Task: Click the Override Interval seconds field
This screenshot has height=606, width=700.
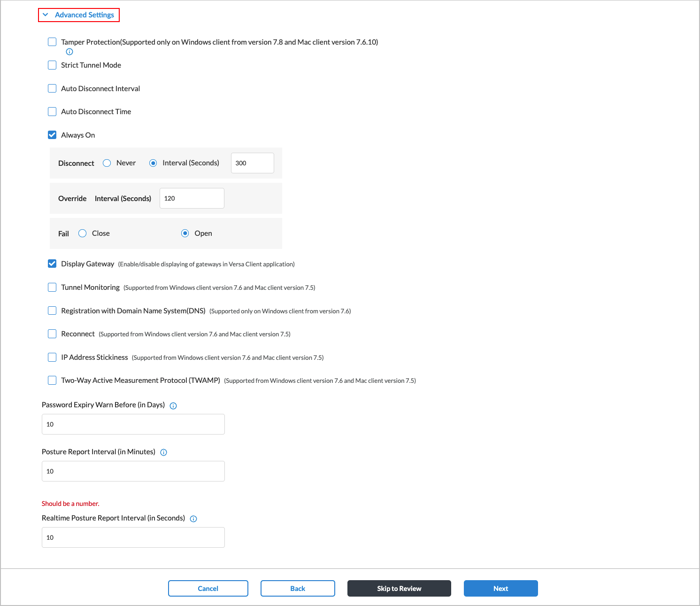Action: pos(192,198)
